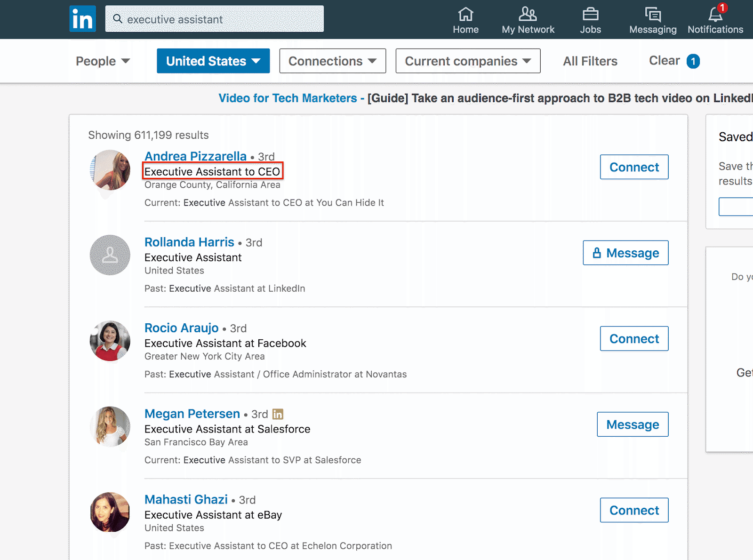Click the gold LinkedIn premium badge by Megan Petersen
Image resolution: width=753 pixels, height=560 pixels.
(278, 414)
